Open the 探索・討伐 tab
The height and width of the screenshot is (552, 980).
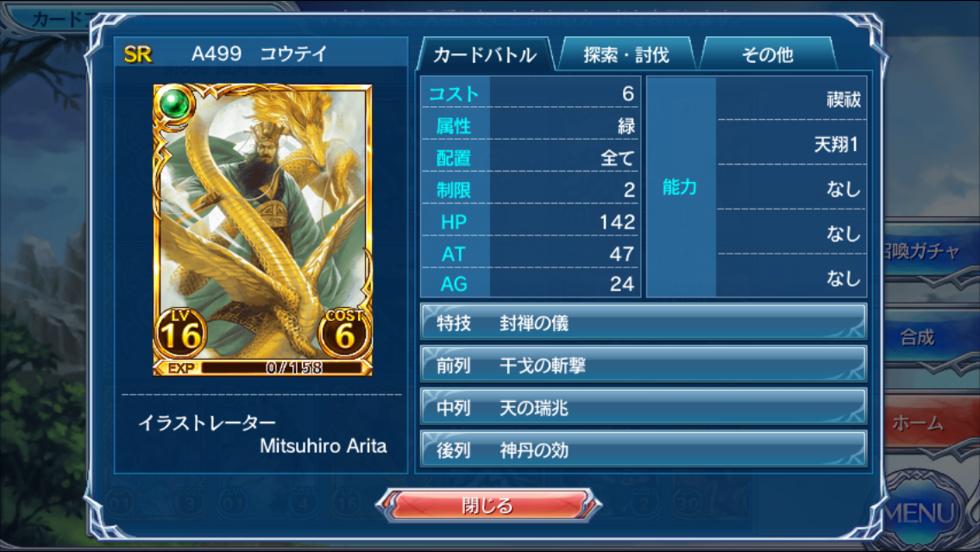pyautogui.click(x=626, y=54)
